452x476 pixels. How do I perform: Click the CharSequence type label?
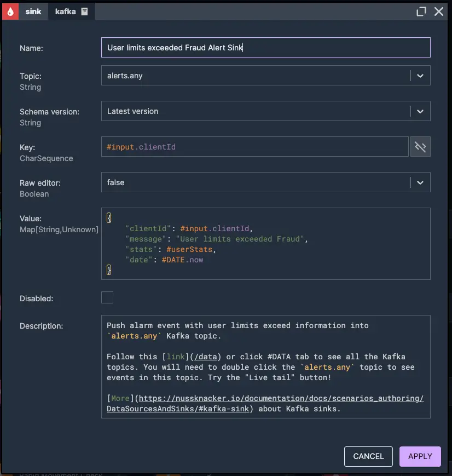(46, 158)
